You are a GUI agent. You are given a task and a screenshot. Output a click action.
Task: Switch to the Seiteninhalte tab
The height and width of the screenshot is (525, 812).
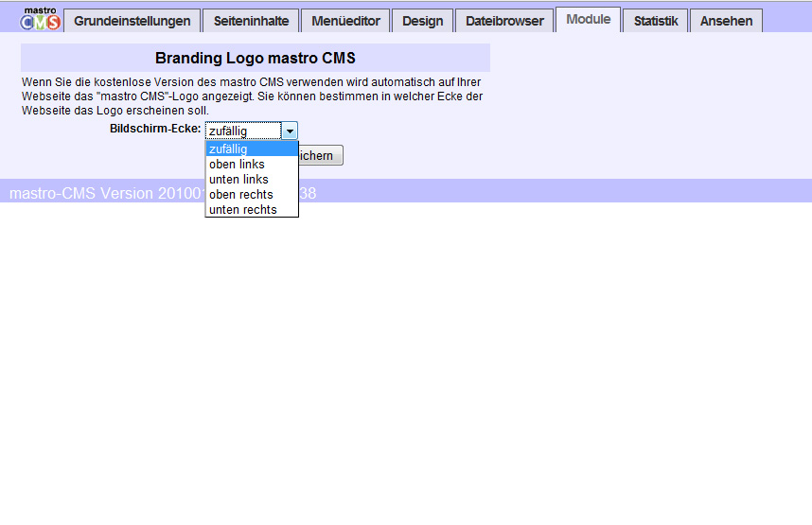(x=251, y=21)
